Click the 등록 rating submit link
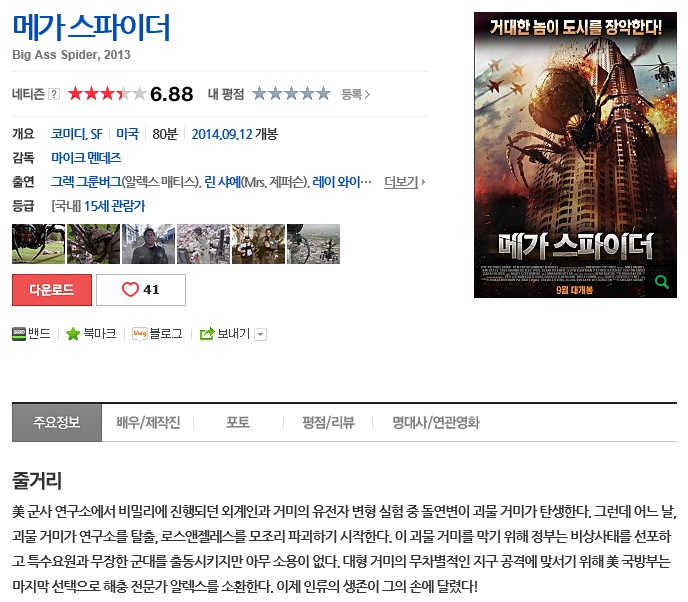Screen dimensions: 688x602 356,94
